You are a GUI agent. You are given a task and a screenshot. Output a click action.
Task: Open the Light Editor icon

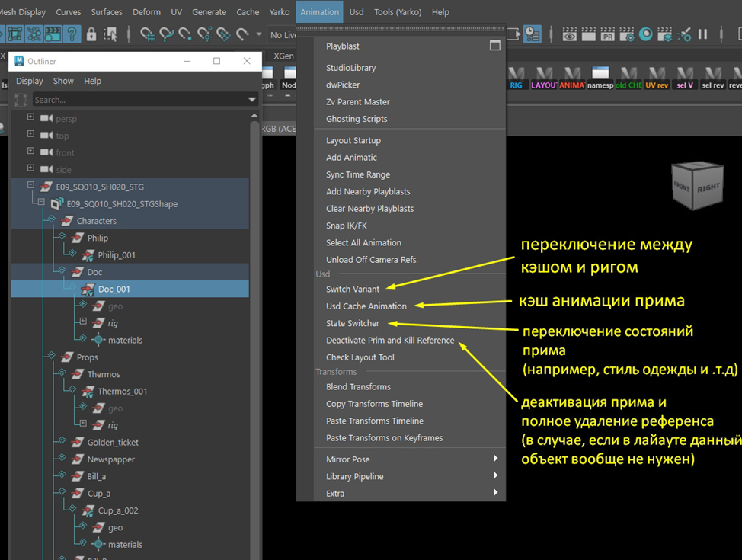(x=684, y=34)
